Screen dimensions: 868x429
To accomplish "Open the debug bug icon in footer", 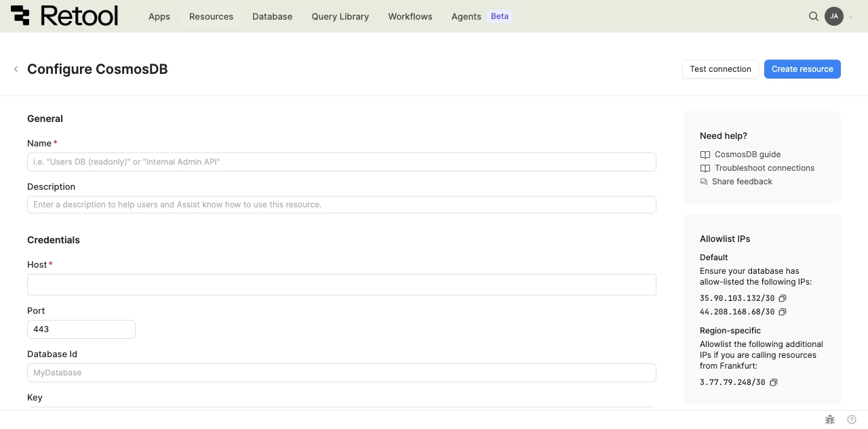I will [x=829, y=420].
